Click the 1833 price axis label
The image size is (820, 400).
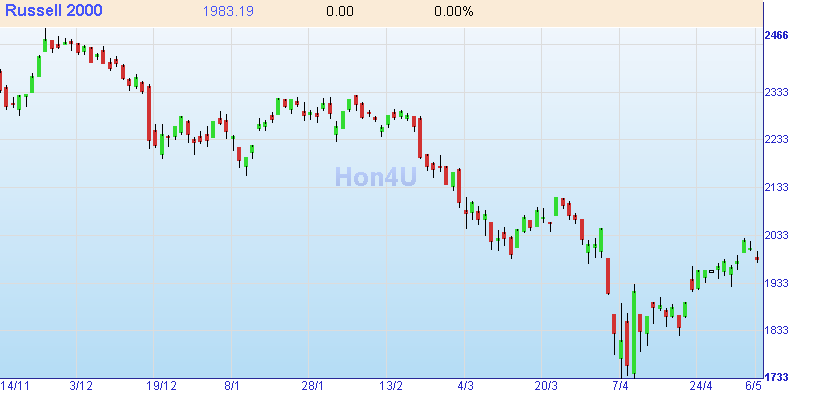click(777, 330)
